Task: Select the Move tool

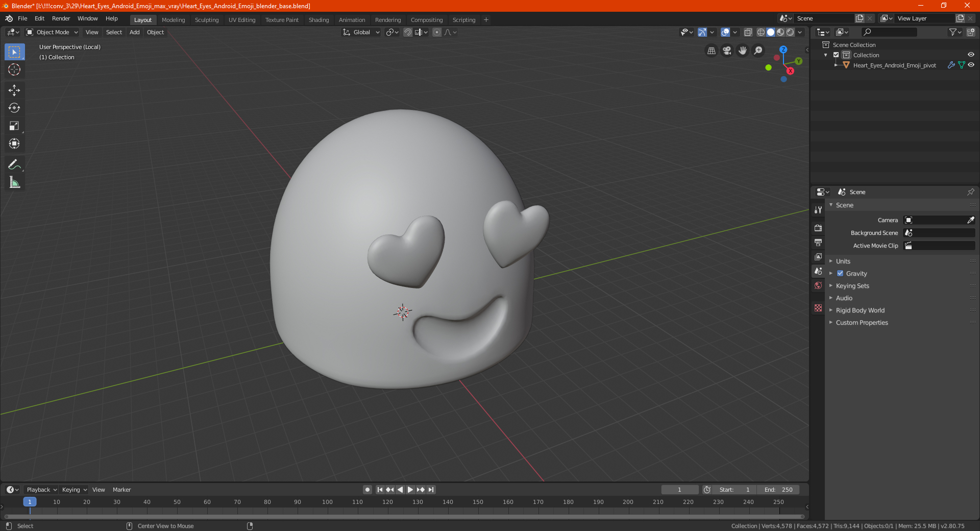Action: tap(14, 90)
